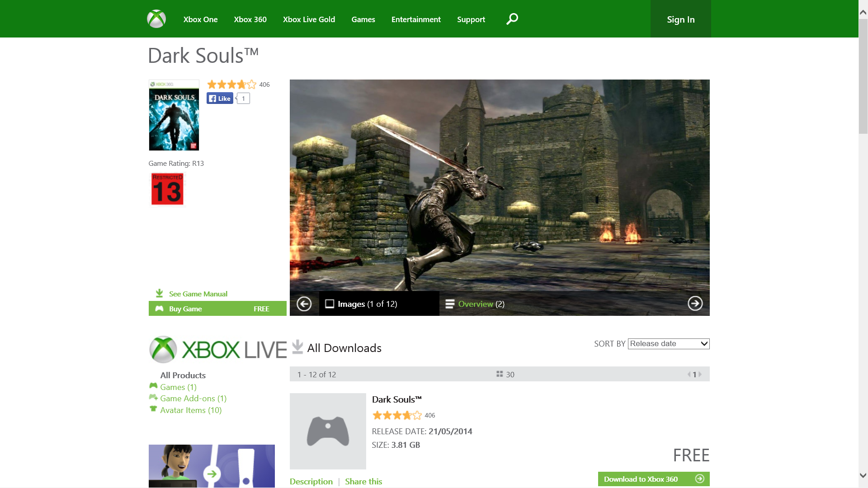This screenshot has height=488, width=868.
Task: Open the Dark Souls™ download title link
Action: pyautogui.click(x=396, y=399)
